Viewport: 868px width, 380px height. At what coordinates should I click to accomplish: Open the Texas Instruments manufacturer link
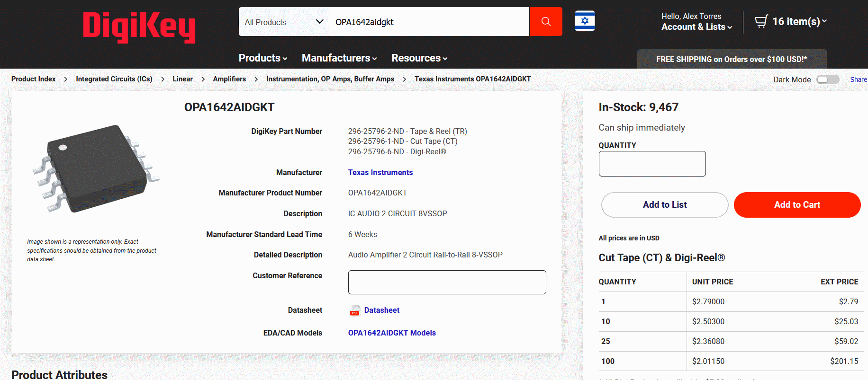click(380, 172)
